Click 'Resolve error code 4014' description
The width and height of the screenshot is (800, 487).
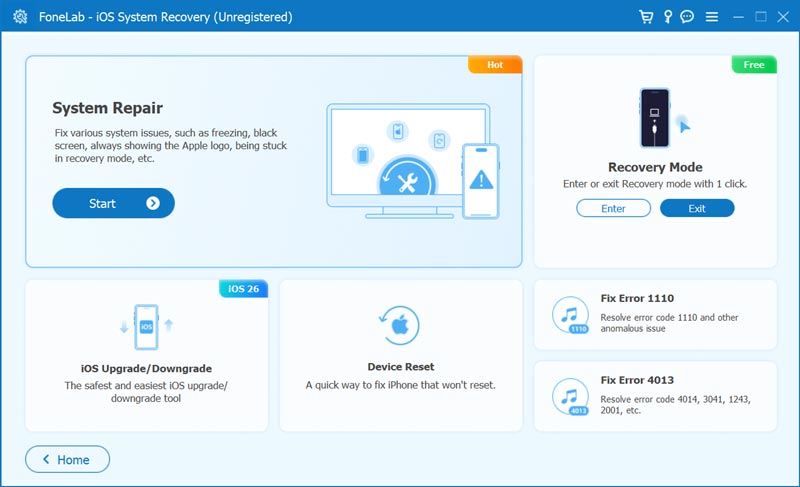[675, 404]
